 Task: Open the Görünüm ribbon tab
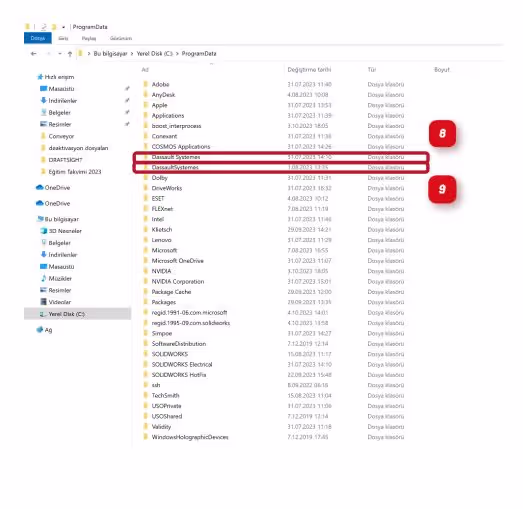[x=121, y=38]
